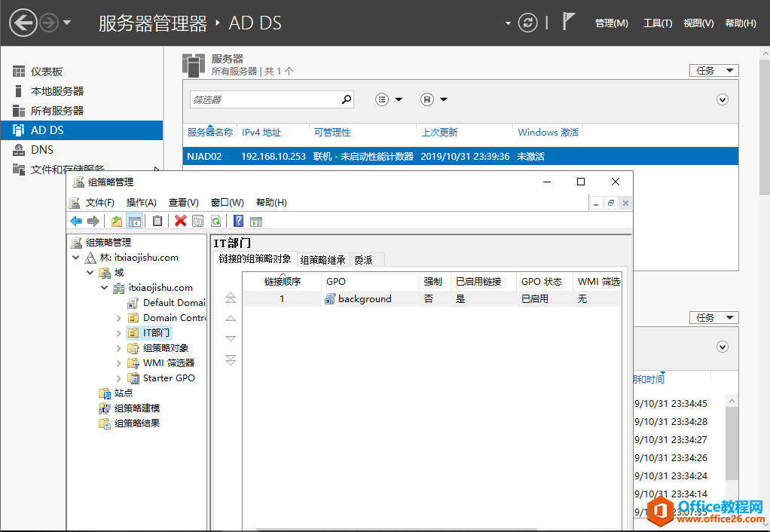This screenshot has width=770, height=532.
Task: Refresh the Server Manager view
Action: click(528, 23)
